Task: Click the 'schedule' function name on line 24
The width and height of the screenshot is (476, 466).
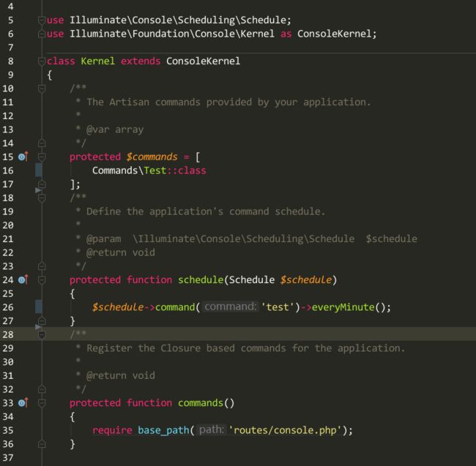Action: point(201,279)
